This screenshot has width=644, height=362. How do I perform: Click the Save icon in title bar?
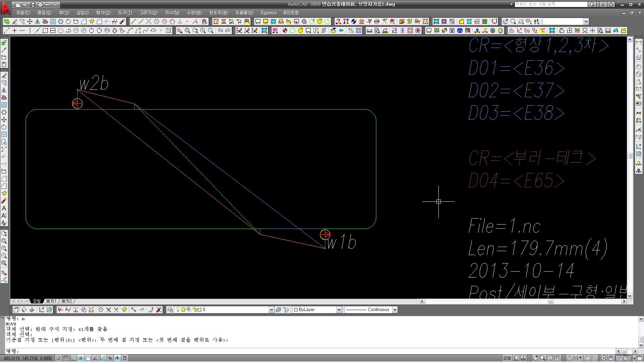33,5
